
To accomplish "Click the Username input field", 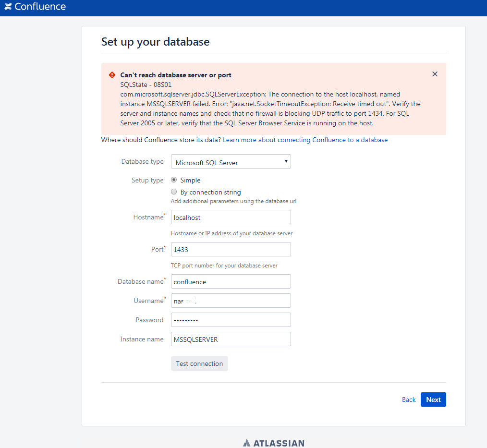I will (231, 301).
